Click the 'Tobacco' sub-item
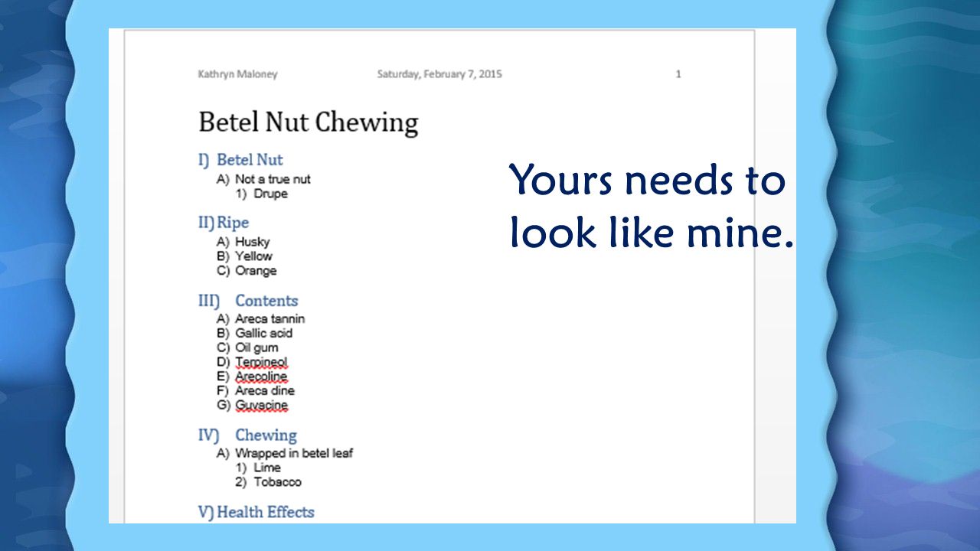Screen dimensions: 980x551 point(277,482)
